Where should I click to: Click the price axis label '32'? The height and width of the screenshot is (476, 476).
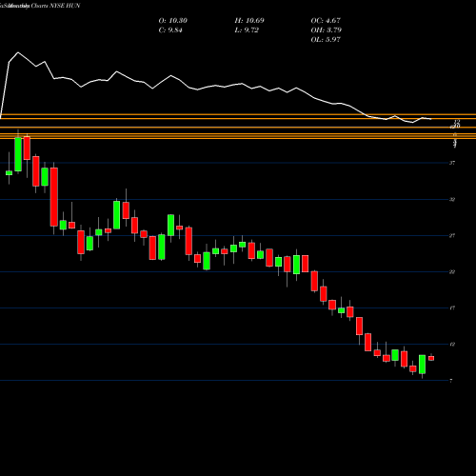(x=452, y=199)
